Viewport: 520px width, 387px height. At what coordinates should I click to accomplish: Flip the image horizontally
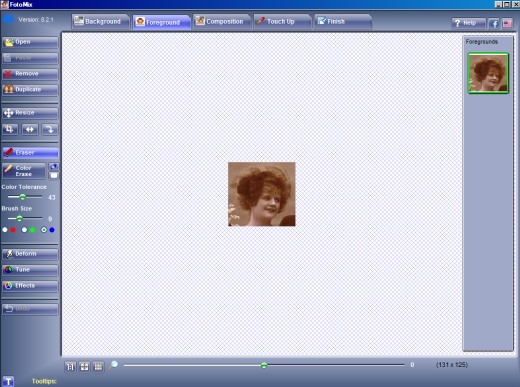tap(30, 129)
